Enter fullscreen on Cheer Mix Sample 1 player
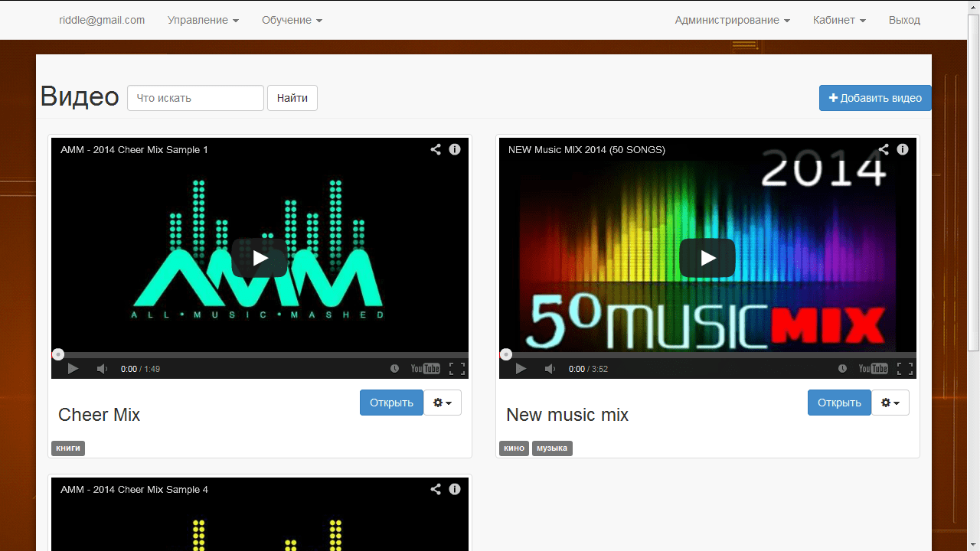Image resolution: width=980 pixels, height=551 pixels. click(457, 369)
